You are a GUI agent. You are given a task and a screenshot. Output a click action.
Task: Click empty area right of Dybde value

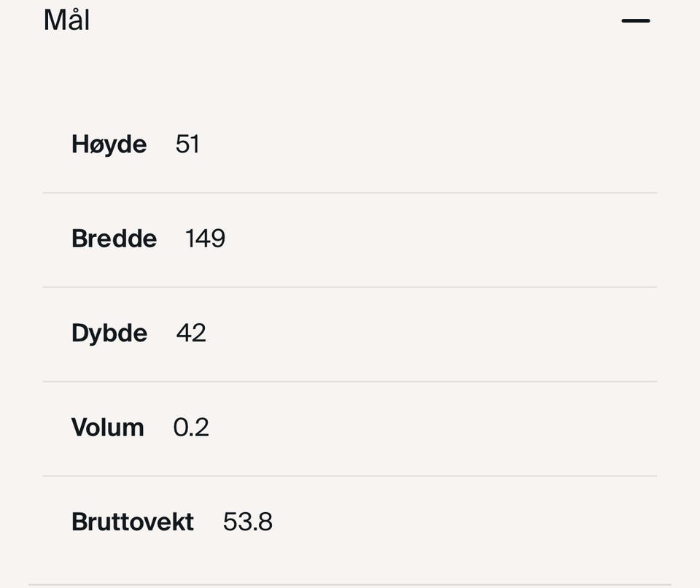[x=437, y=333]
